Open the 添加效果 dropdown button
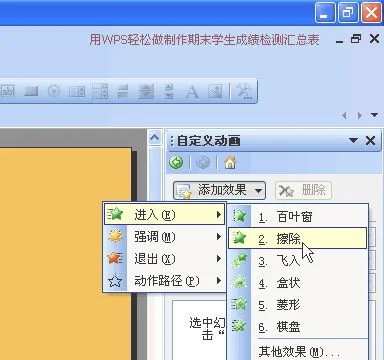This screenshot has width=384, height=360. 219,190
